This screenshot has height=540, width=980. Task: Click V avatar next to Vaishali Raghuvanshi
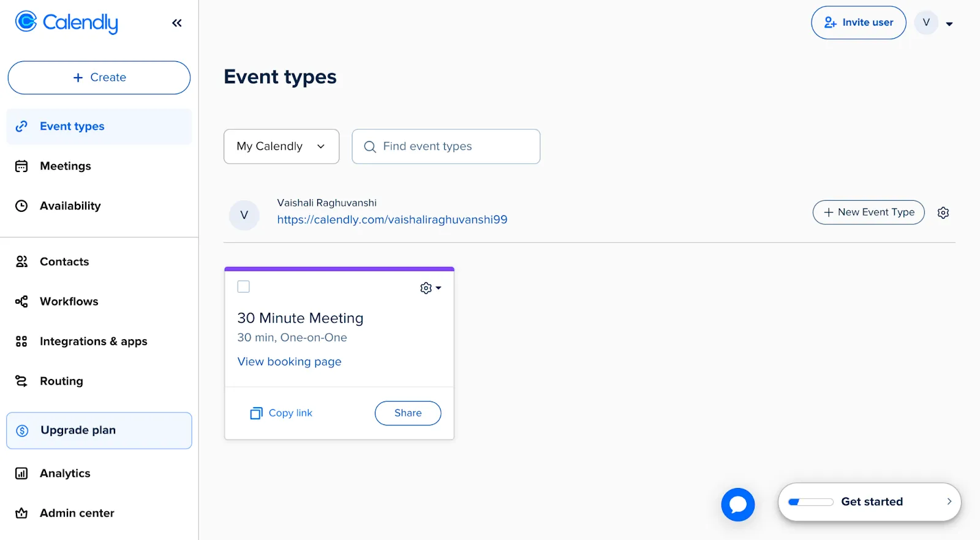point(244,216)
